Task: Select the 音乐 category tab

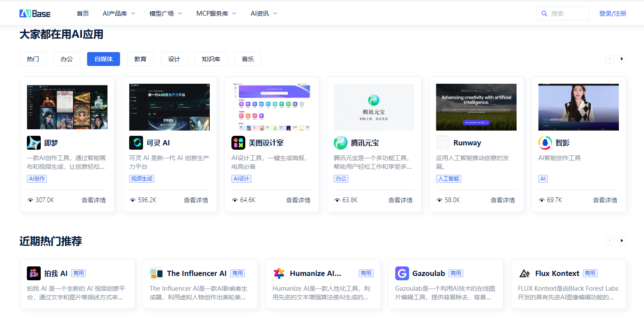Action: pyautogui.click(x=248, y=59)
